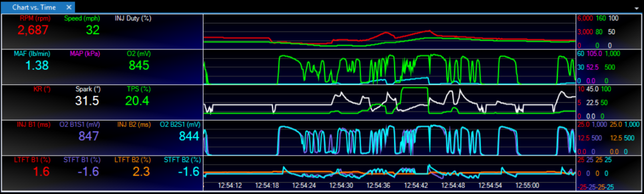Image resolution: width=644 pixels, height=194 pixels.
Task: Click the 12:54:54 time axis label
Action: click(x=490, y=185)
